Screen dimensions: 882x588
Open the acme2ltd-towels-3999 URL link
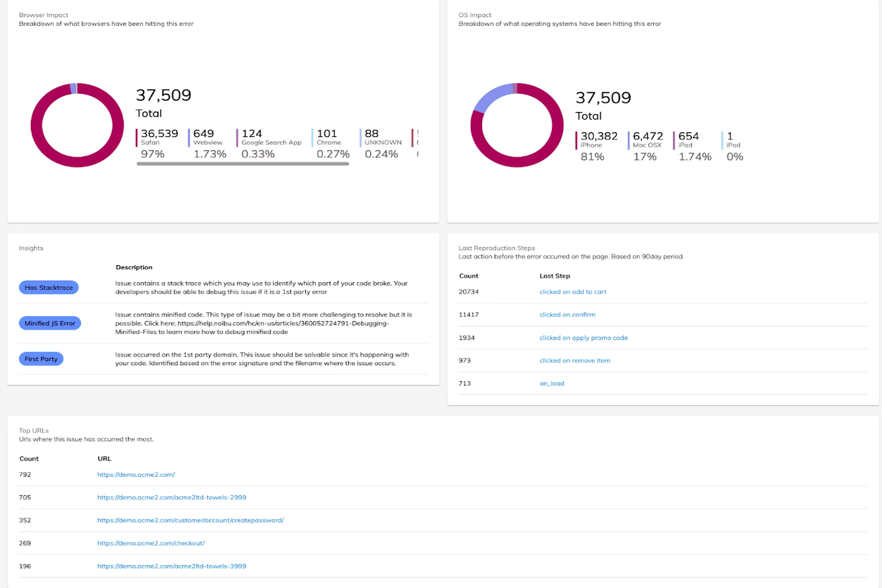pos(172,566)
